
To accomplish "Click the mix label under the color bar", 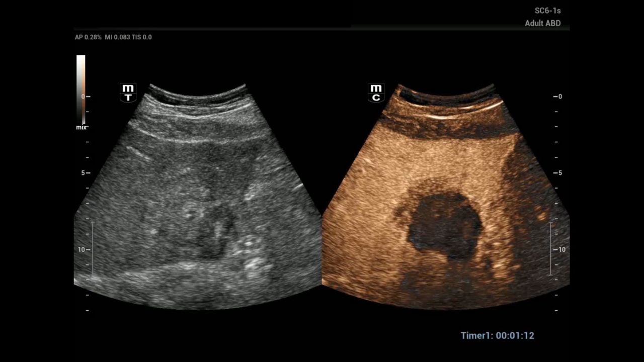I will [81, 128].
